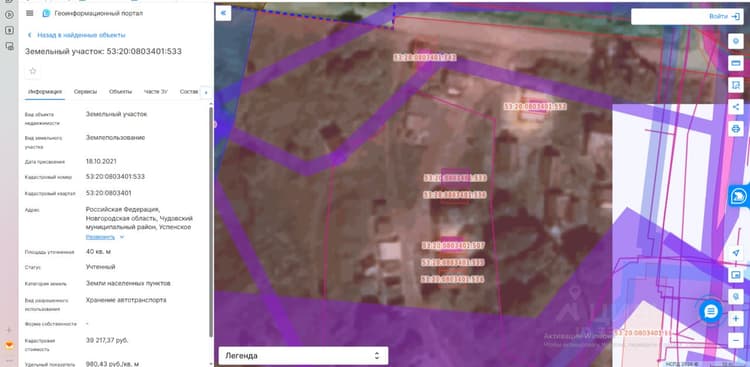Screen dimensions: 750x367
Task: Switch to the Состав tab
Action: 189,91
